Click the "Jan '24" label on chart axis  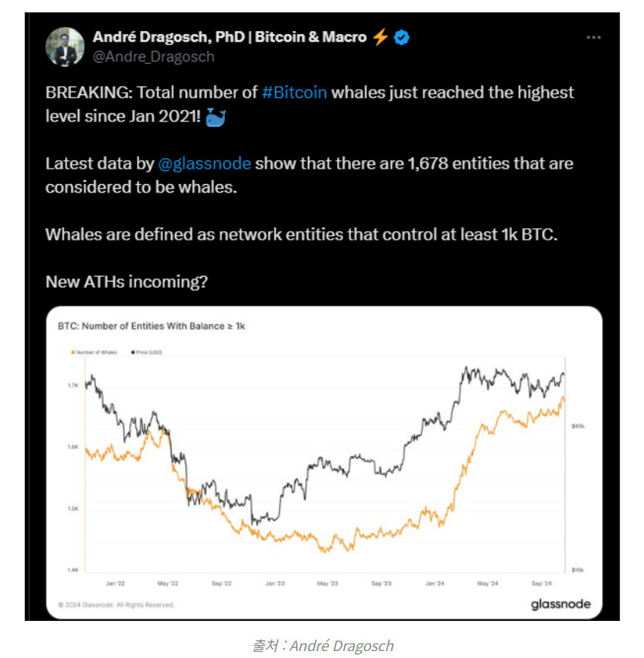pyautogui.click(x=434, y=584)
